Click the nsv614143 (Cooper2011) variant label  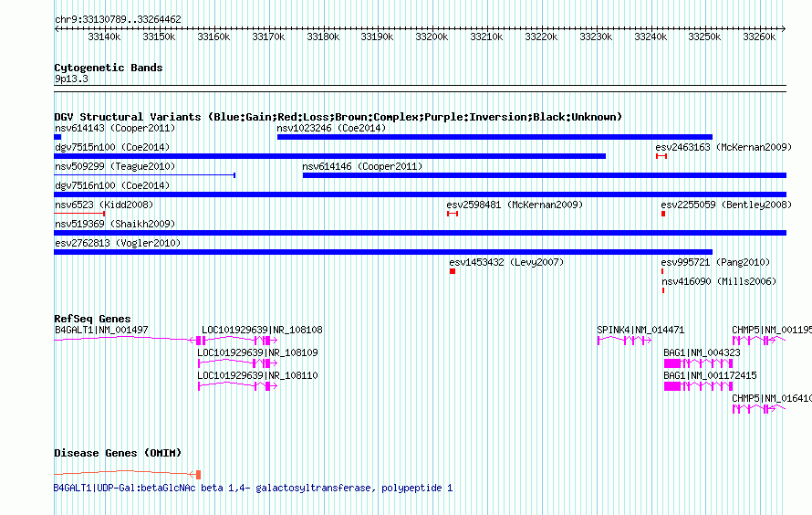click(x=115, y=128)
